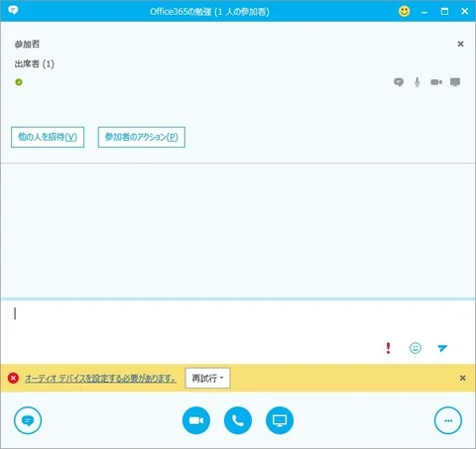Start an audio call with phone button
Image resolution: width=476 pixels, height=449 pixels.
click(x=238, y=420)
